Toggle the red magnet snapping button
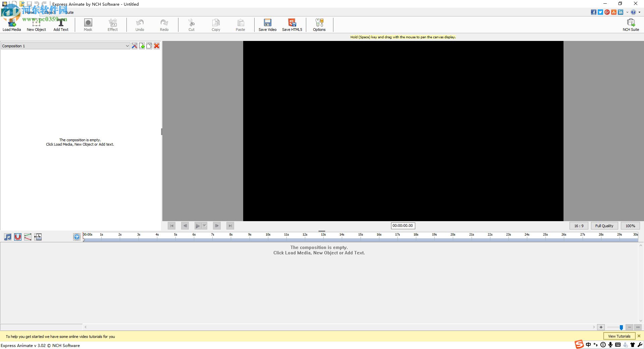 (18, 237)
